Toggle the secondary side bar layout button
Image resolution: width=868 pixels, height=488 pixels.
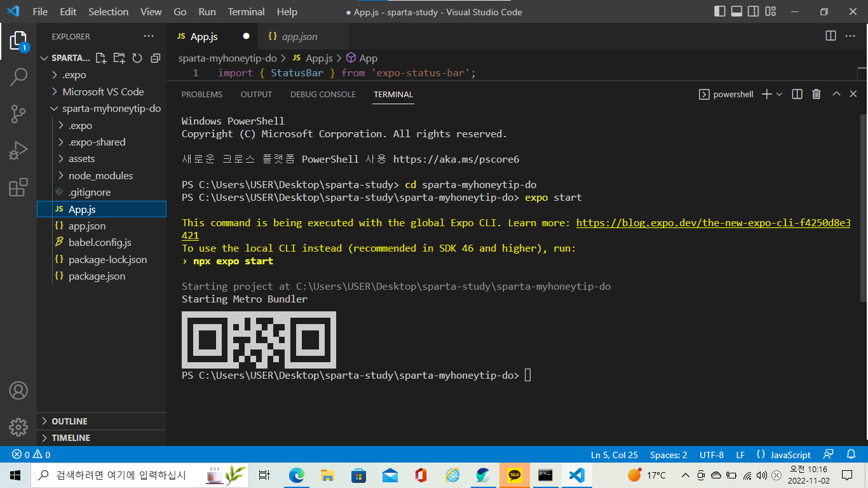[754, 11]
